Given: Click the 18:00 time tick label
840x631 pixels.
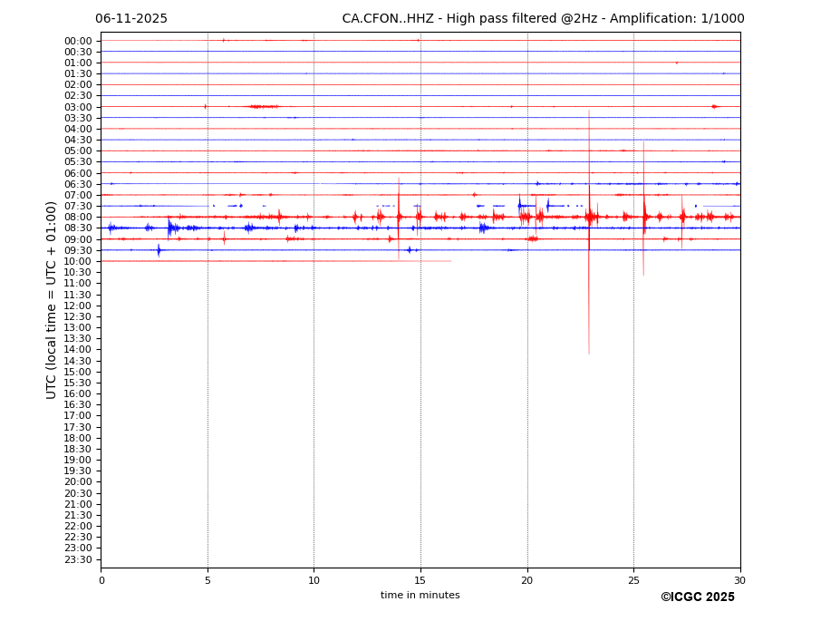Looking at the screenshot, I should coord(78,438).
